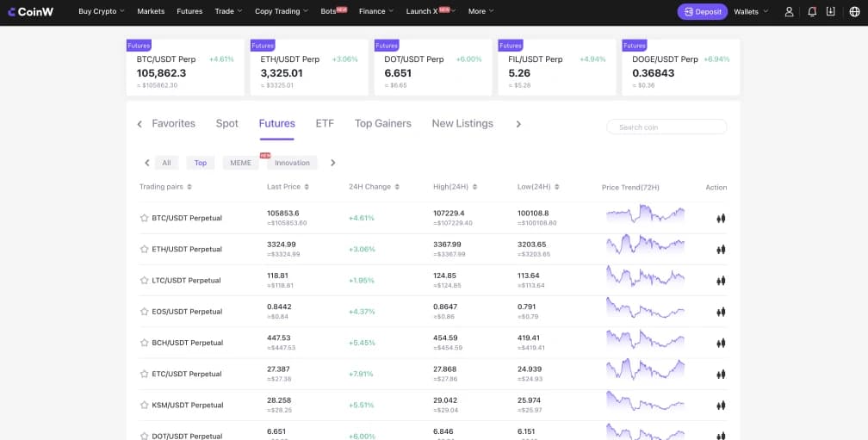Favorite DOT/USDT Perpetual with star

pos(144,437)
